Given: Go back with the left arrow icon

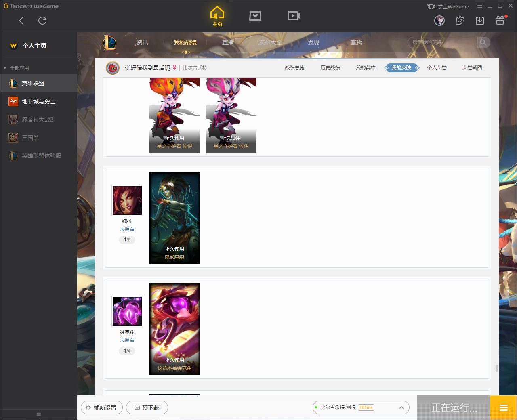Looking at the screenshot, I should pos(21,21).
